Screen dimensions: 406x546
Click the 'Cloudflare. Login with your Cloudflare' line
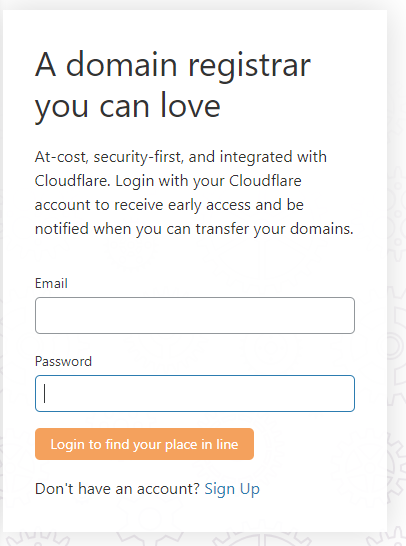[x=168, y=181]
